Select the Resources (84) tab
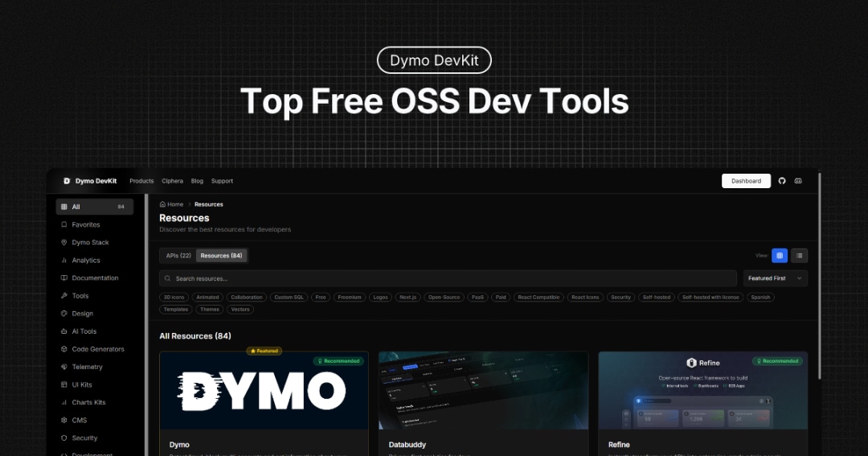 click(x=222, y=256)
